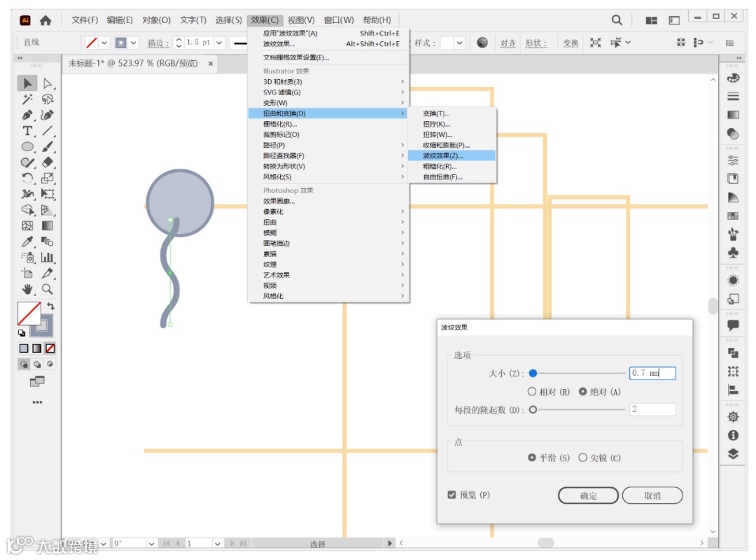This screenshot has width=756, height=560.
Task: Select the Ellipse tool
Action: (x=27, y=146)
